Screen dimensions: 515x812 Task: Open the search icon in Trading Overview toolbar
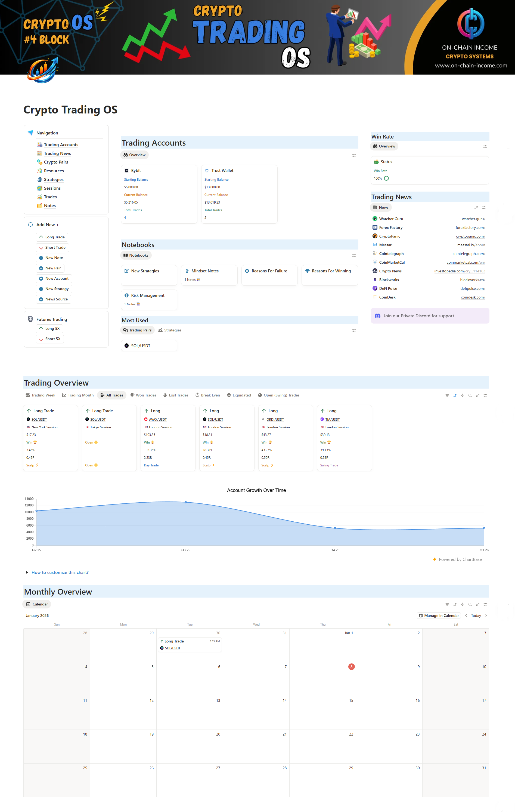470,395
